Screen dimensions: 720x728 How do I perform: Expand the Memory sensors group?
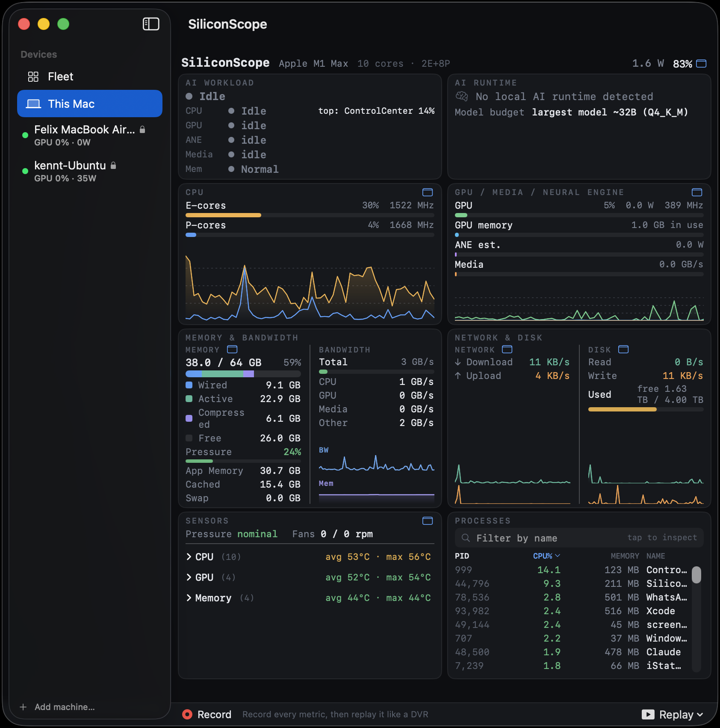click(x=189, y=598)
